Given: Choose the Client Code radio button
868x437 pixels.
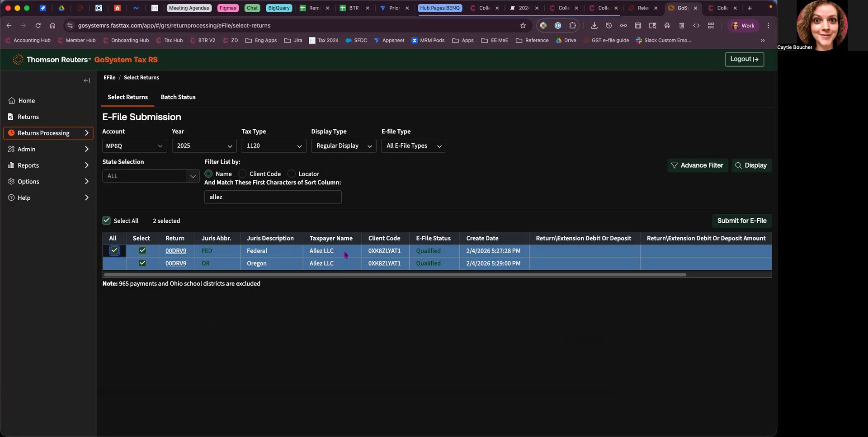Looking at the screenshot, I should coord(243,174).
